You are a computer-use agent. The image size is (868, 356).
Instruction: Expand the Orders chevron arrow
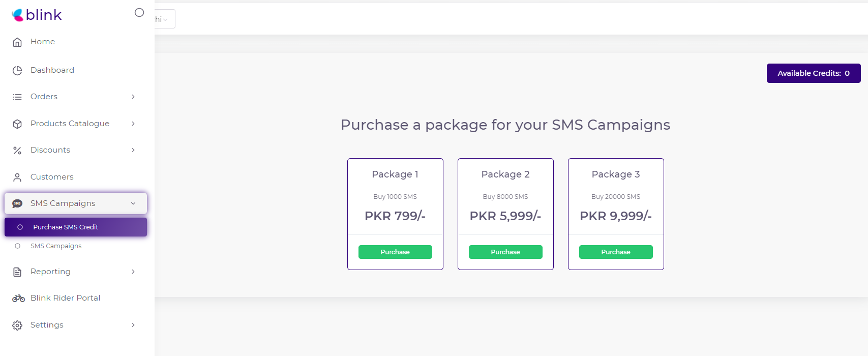pyautogui.click(x=133, y=97)
